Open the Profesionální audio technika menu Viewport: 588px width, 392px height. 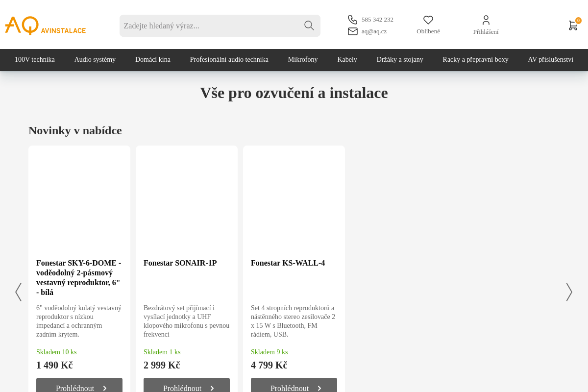pos(229,60)
